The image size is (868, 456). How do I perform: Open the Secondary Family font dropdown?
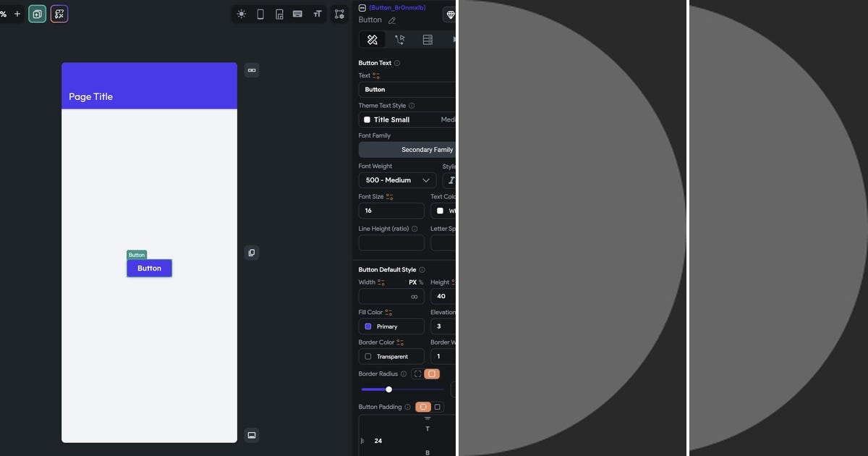(407, 150)
